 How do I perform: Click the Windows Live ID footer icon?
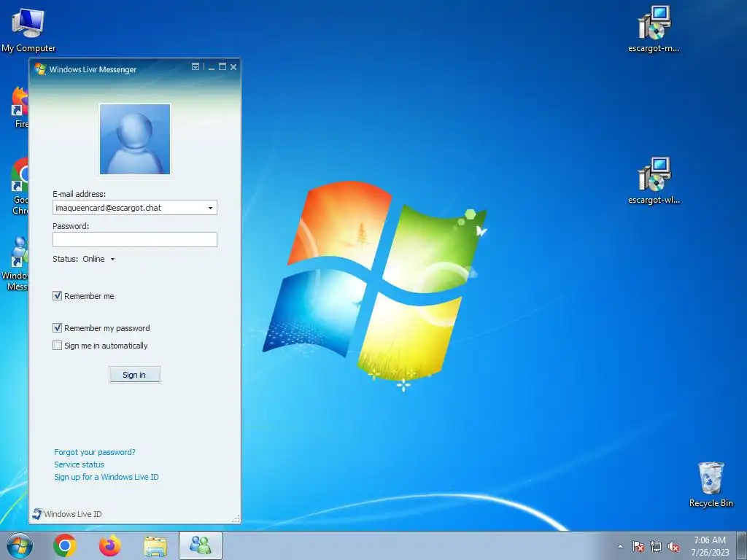36,513
